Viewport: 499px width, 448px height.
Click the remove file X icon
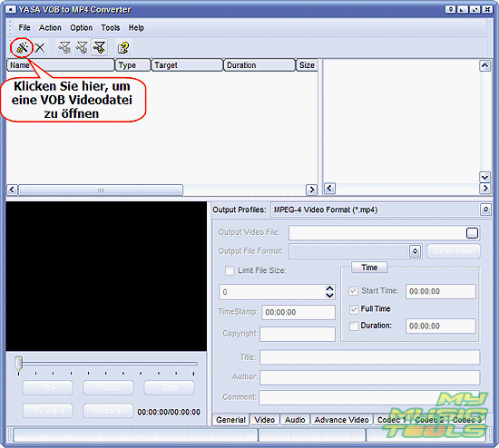pyautogui.click(x=40, y=48)
